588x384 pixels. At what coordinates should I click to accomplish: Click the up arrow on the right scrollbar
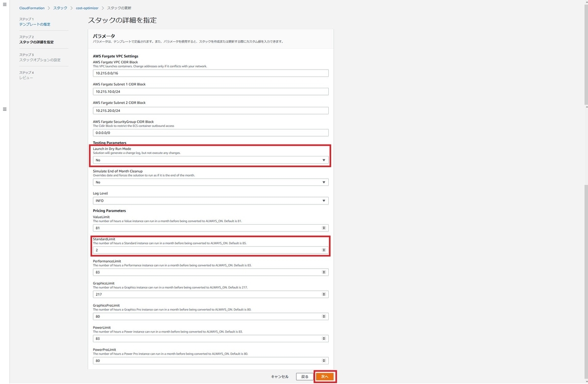586,107
